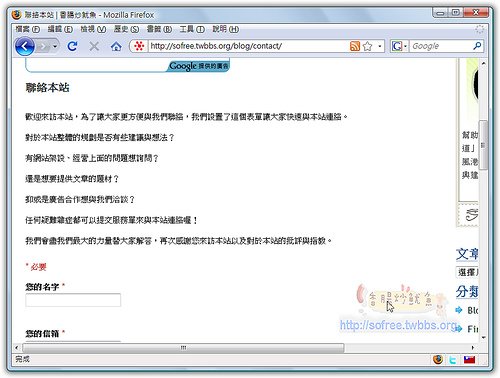This screenshot has width=500, height=378.
Task: Click the horizontal scrollbar thumb
Action: [x=183, y=348]
